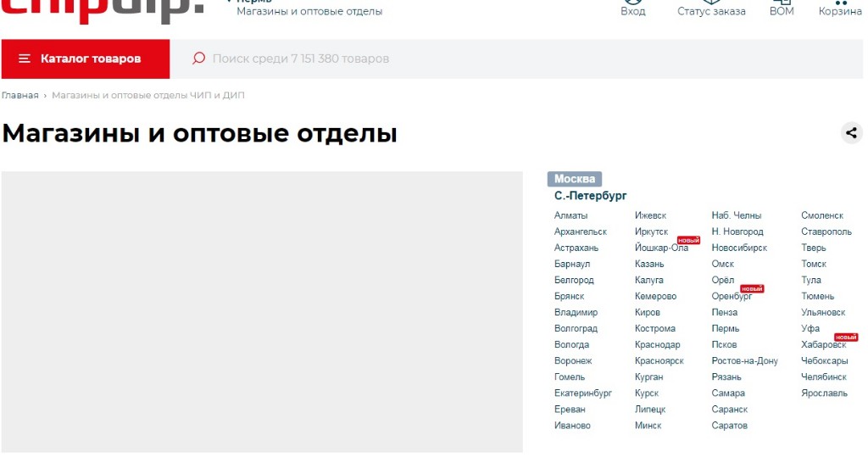Image resolution: width=868 pixels, height=463 pixels.
Task: Choose Омск in city list
Action: point(722,264)
